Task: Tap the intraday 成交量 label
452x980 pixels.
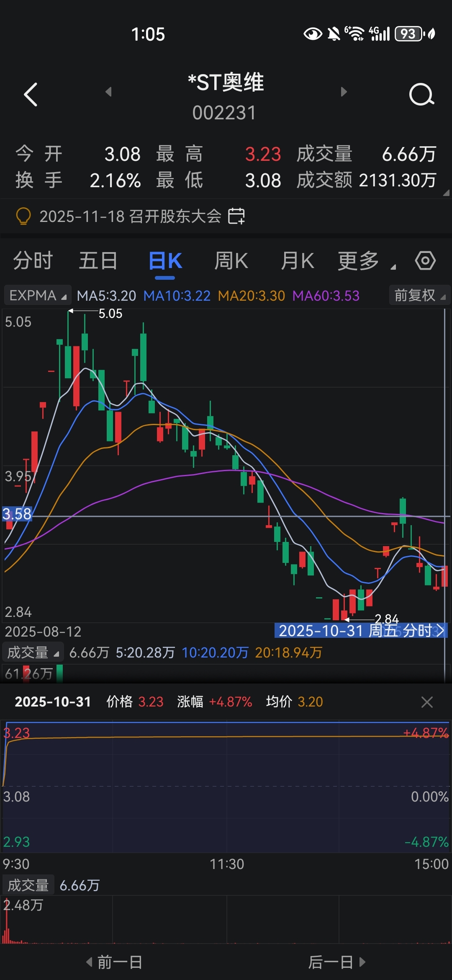Action: click(28, 885)
